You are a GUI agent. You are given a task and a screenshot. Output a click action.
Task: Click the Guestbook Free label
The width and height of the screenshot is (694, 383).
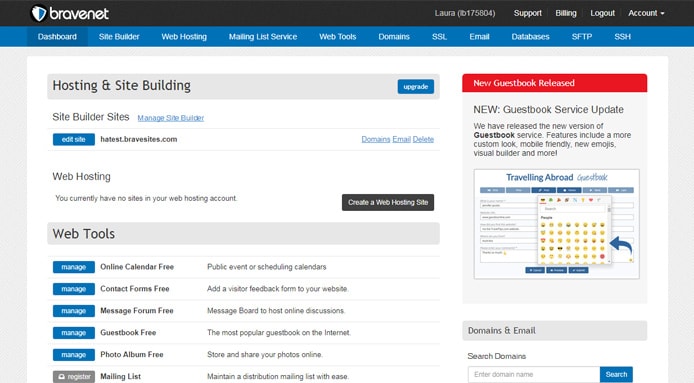[x=128, y=333]
